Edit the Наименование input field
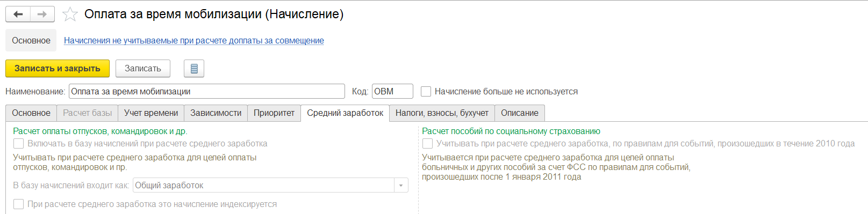The width and height of the screenshot is (868, 214). click(x=207, y=91)
